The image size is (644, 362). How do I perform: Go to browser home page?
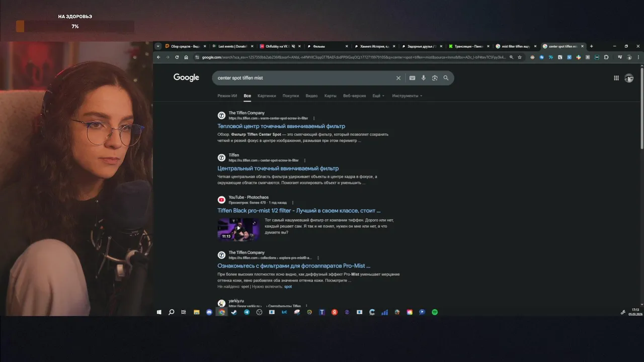(x=186, y=57)
